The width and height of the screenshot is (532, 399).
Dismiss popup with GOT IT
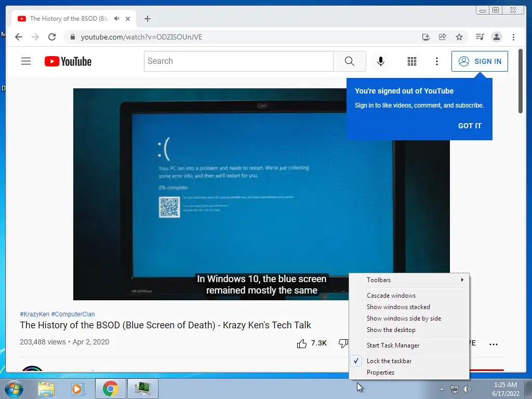point(470,126)
